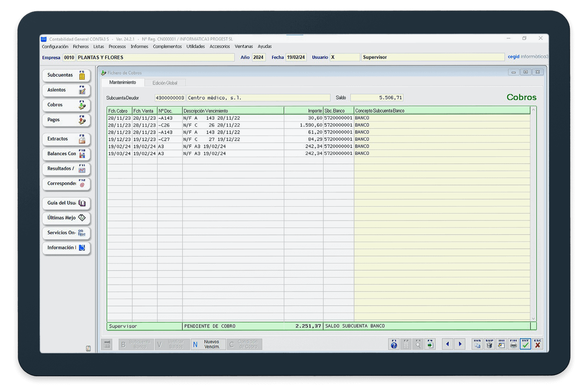This screenshot has height=388, width=588.
Task: Click the SUP delete record trash icon
Action: (x=489, y=344)
